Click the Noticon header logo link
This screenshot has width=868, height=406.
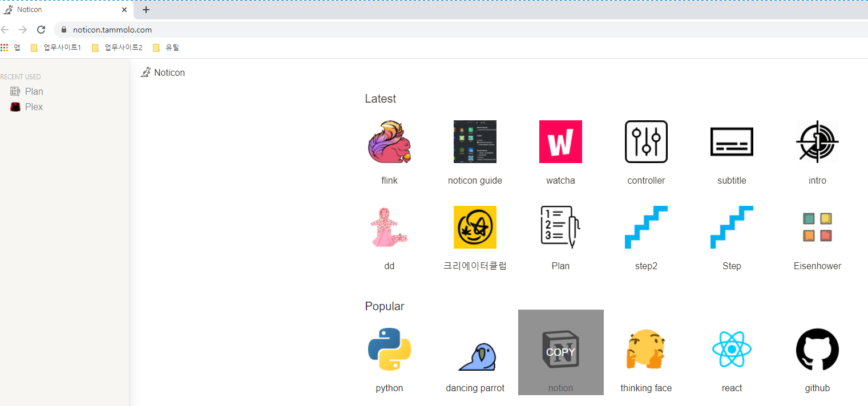coord(163,72)
